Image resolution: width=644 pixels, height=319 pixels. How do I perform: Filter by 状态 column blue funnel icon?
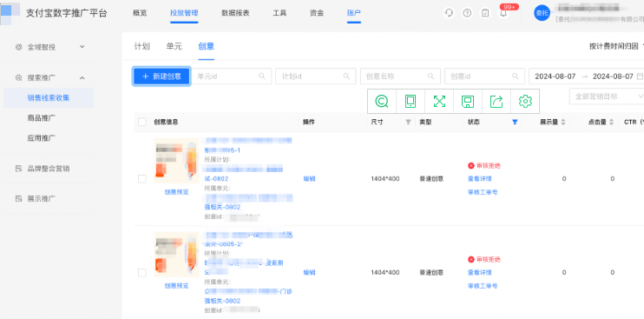pyautogui.click(x=515, y=122)
